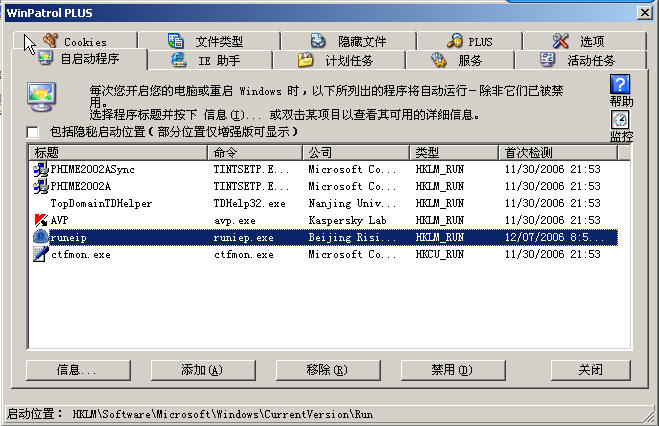Click the 添加(A) button
Image resolution: width=659 pixels, height=426 pixels.
[x=203, y=370]
